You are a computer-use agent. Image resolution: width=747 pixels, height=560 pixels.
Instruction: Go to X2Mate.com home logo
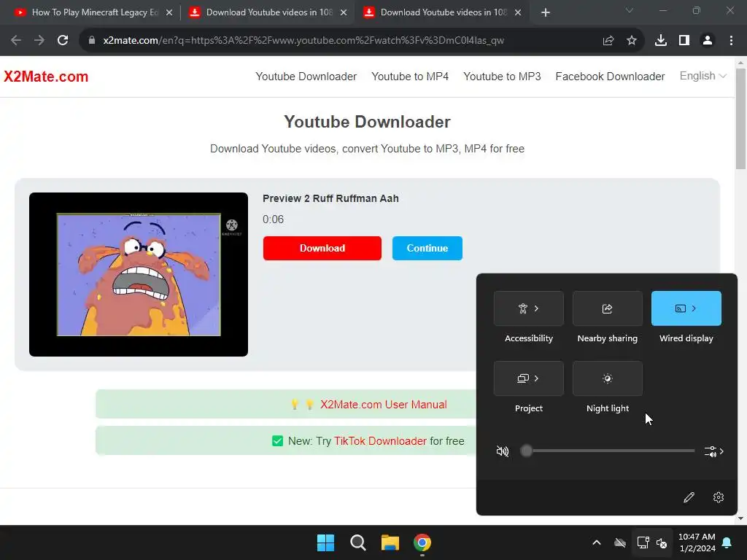[46, 76]
